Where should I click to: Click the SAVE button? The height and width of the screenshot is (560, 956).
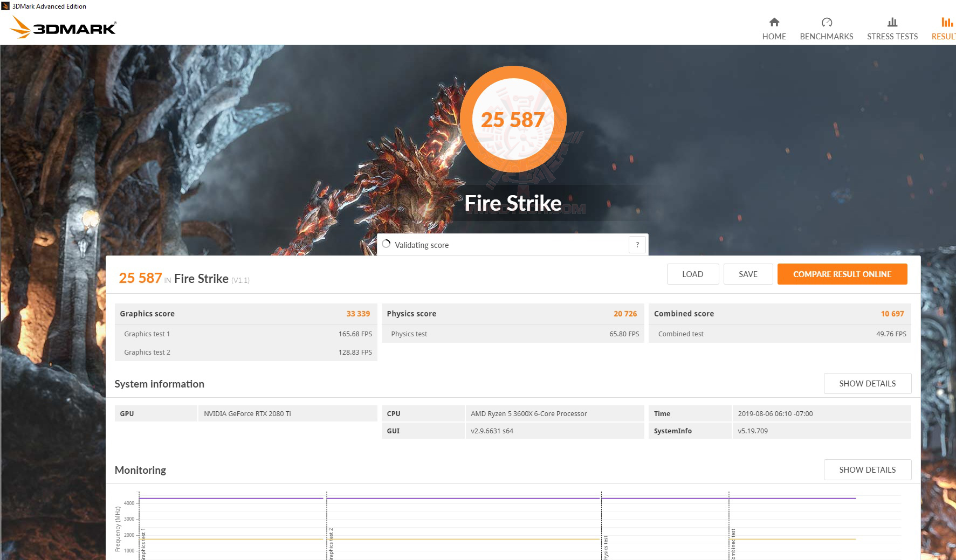point(748,274)
